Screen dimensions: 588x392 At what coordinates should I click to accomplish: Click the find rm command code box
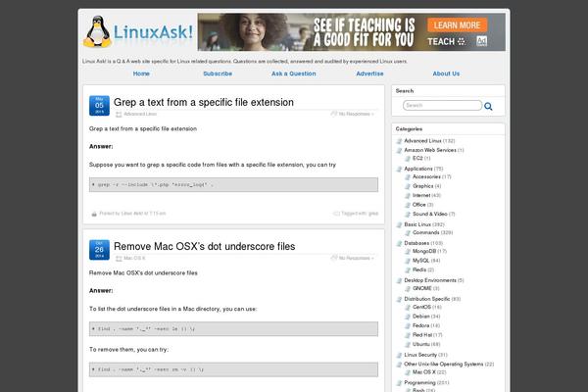click(233, 369)
